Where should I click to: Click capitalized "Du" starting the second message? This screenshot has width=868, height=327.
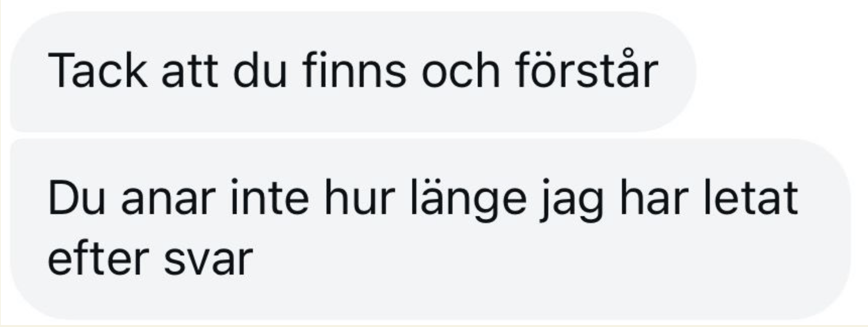pos(77,197)
